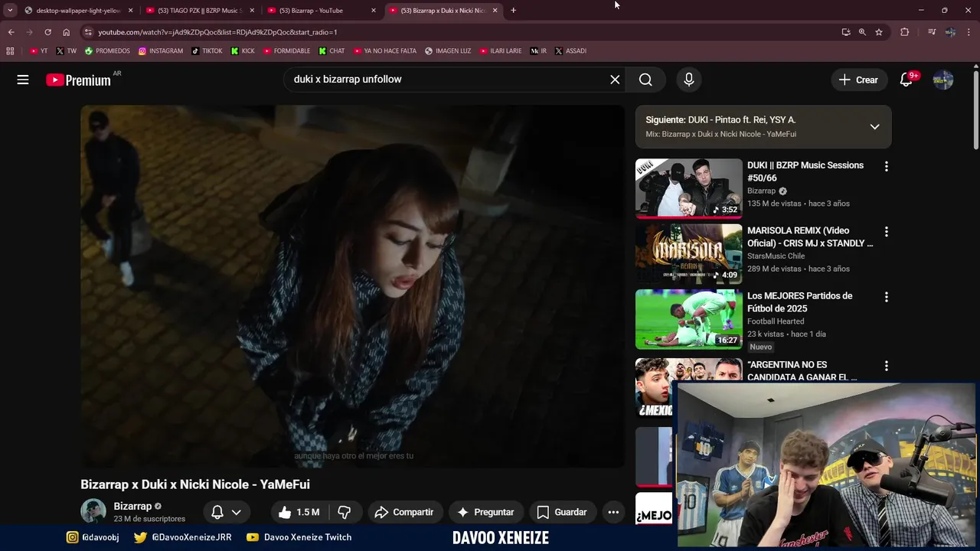Expand subscription notification dropdown chevron
The image size is (980, 551).
click(237, 512)
